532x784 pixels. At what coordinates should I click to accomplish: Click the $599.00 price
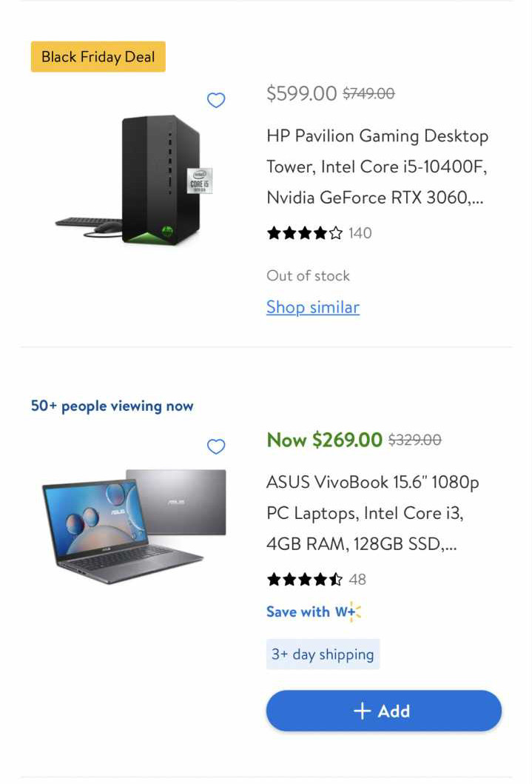302,93
